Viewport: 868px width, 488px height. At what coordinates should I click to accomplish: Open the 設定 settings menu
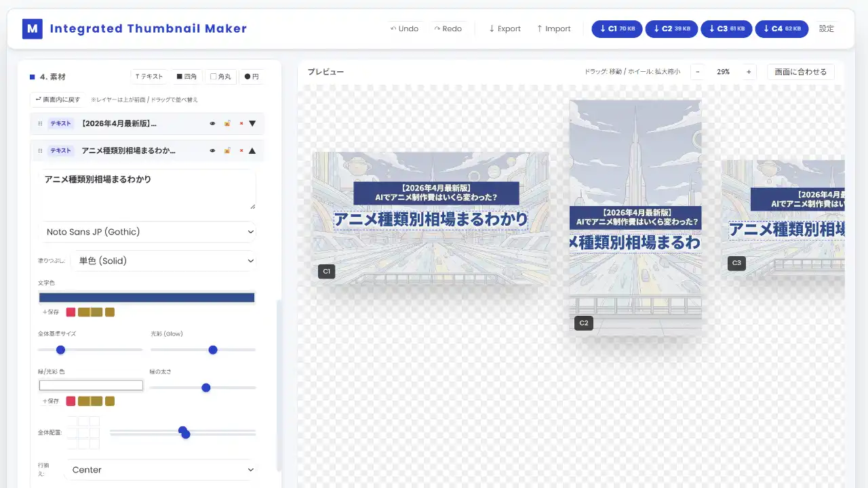click(x=827, y=28)
